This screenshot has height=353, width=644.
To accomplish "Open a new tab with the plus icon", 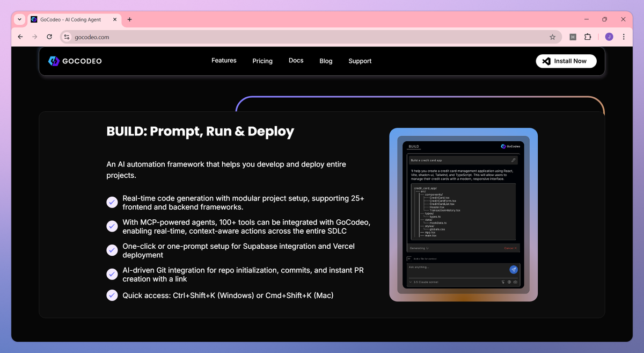I will 129,19.
